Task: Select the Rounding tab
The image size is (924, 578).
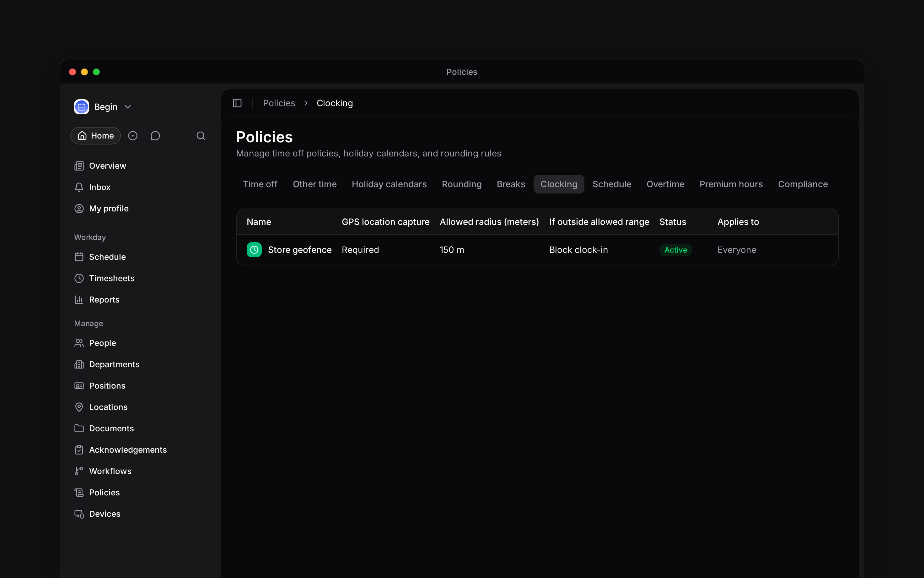Action: pyautogui.click(x=462, y=184)
